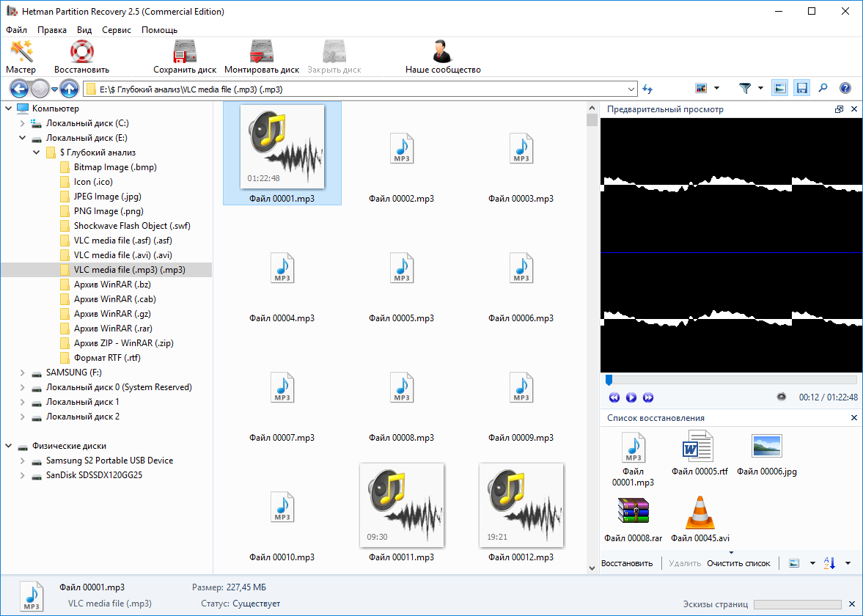Open the Правка menu
Viewport: 863px width, 616px height.
click(52, 30)
